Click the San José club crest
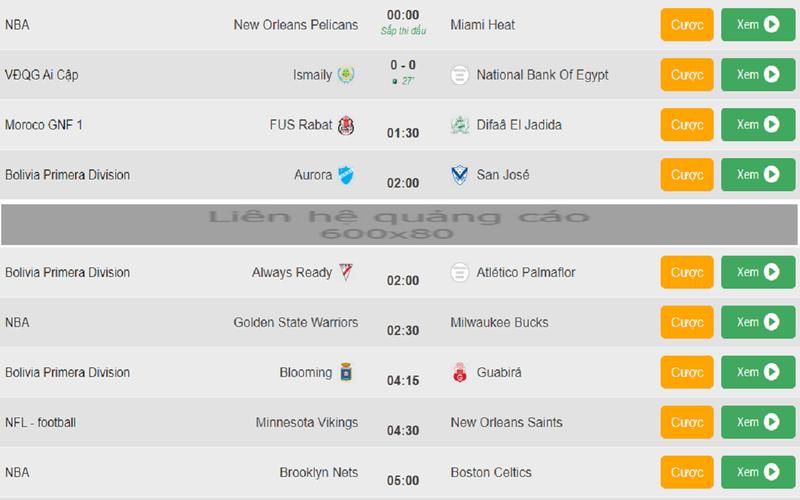The image size is (800, 500). pyautogui.click(x=460, y=175)
